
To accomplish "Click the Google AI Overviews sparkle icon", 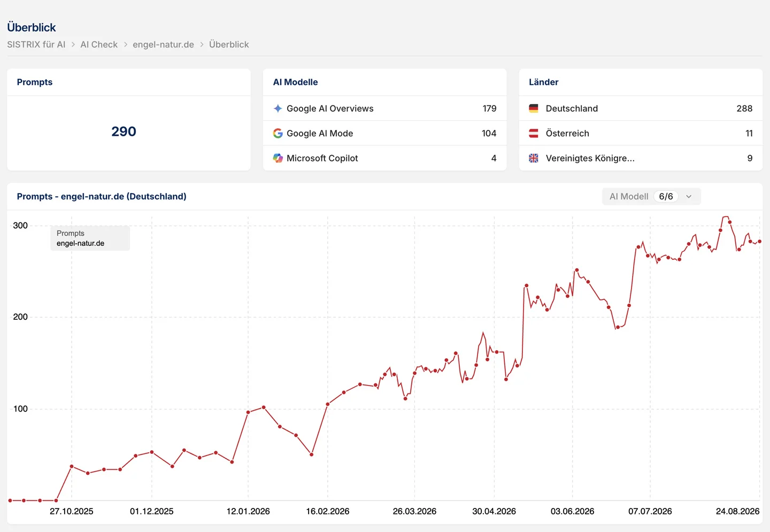I will point(278,109).
